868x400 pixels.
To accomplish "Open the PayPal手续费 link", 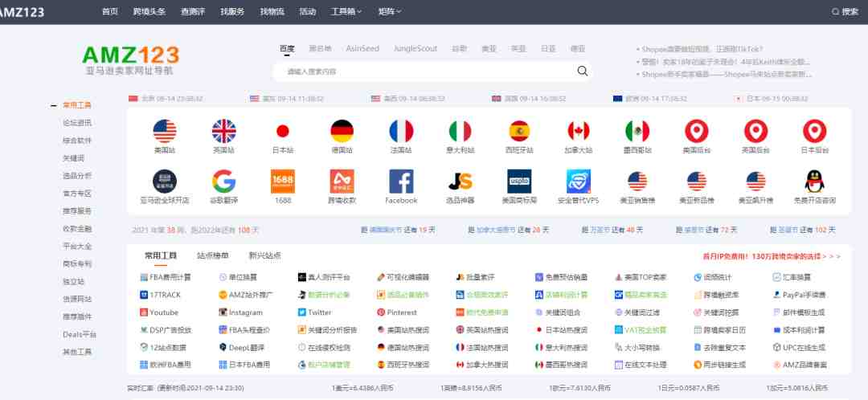I will coord(800,295).
